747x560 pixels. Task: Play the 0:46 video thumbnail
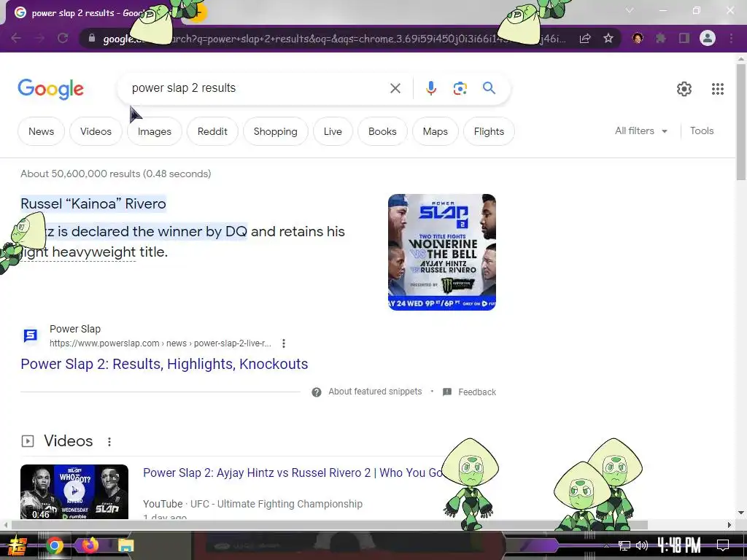(74, 491)
